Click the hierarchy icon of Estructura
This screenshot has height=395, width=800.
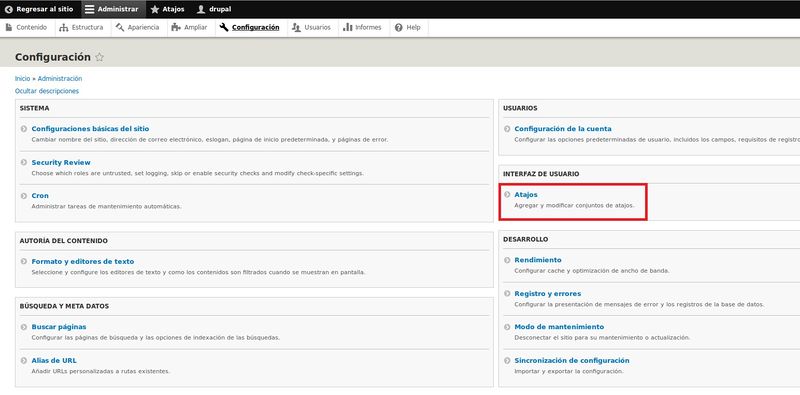[64, 28]
